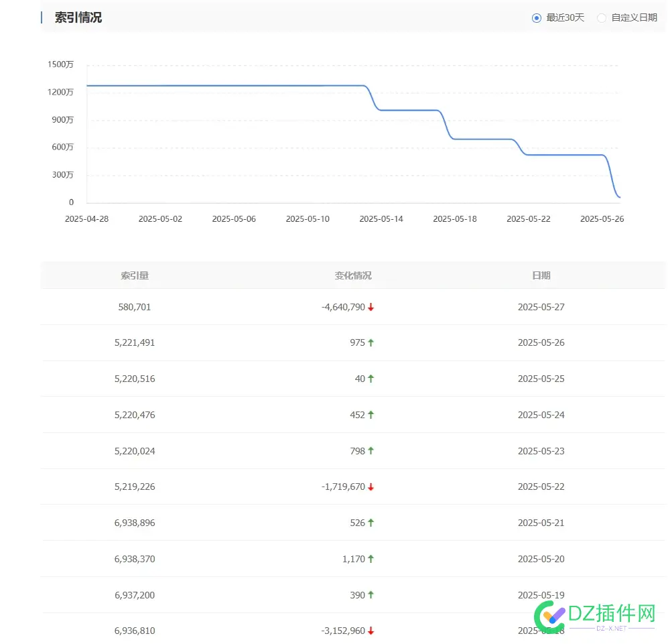Click the 变化情况 column header
This screenshot has height=644, width=668.
353,275
